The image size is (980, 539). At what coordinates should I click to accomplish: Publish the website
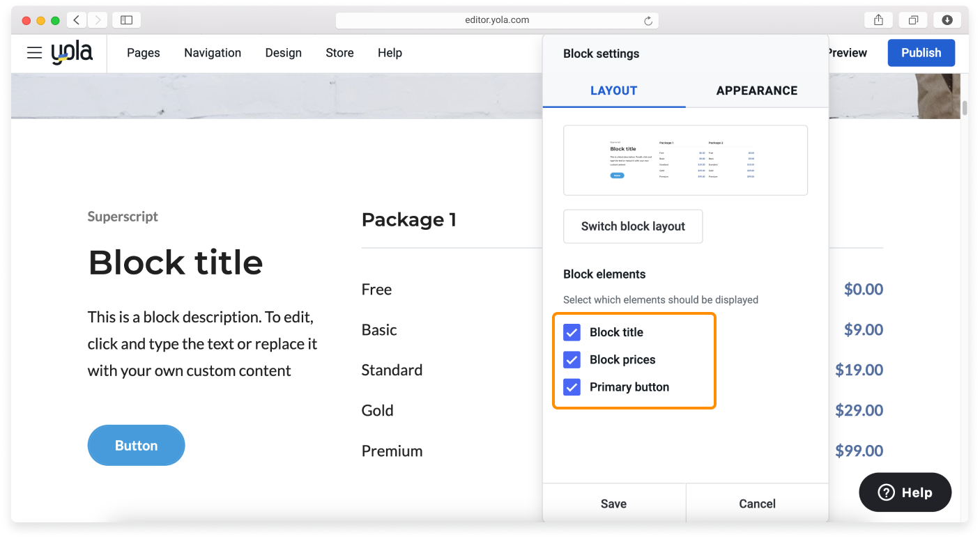(x=921, y=53)
